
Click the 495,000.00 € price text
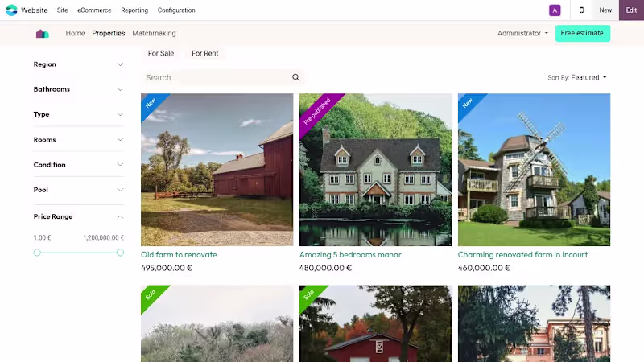coord(167,268)
